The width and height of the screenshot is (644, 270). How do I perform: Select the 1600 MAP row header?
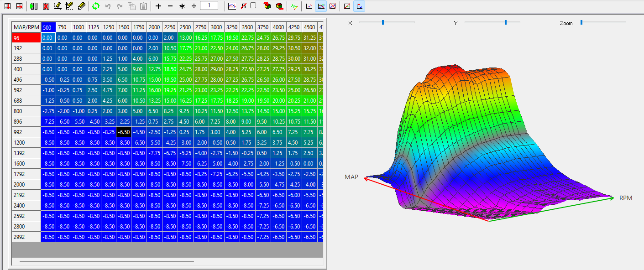click(26, 163)
